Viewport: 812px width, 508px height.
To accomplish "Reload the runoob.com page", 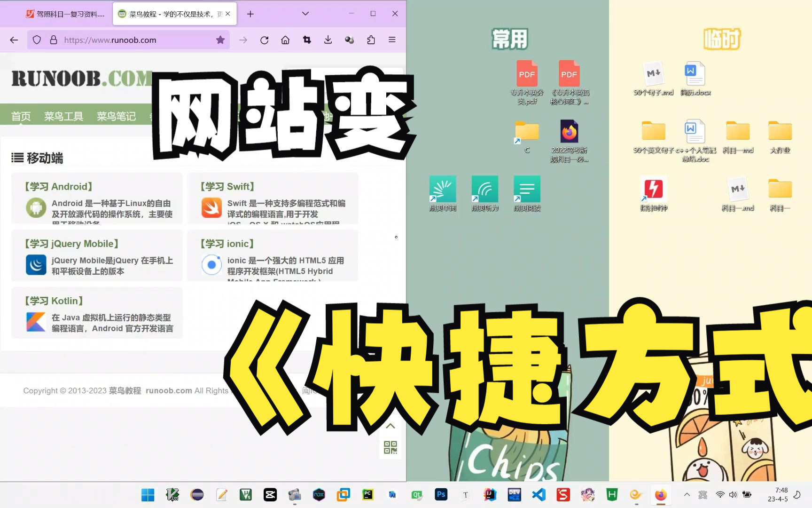I will [x=264, y=40].
